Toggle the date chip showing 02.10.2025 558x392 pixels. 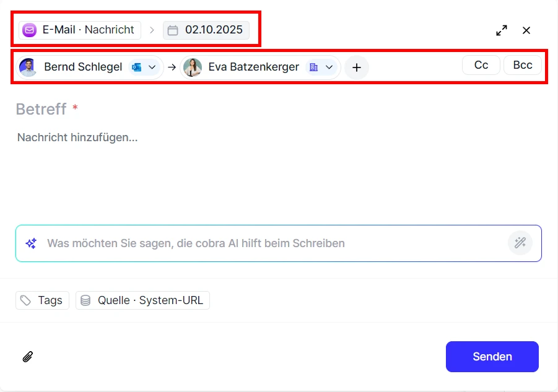[204, 30]
